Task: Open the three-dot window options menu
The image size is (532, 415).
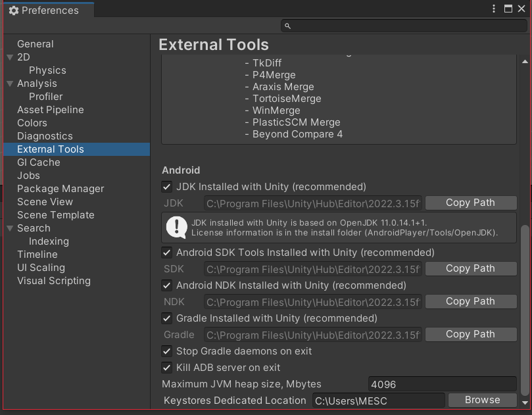Action: click(494, 9)
